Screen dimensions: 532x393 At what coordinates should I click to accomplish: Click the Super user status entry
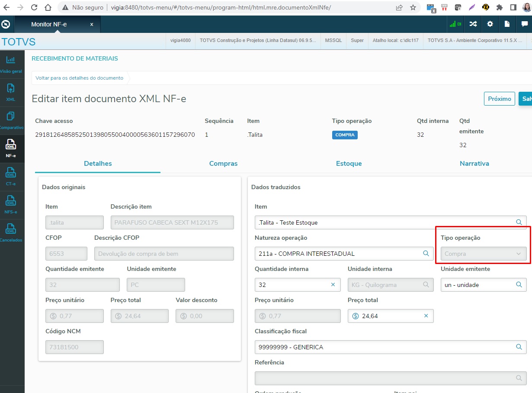point(357,40)
